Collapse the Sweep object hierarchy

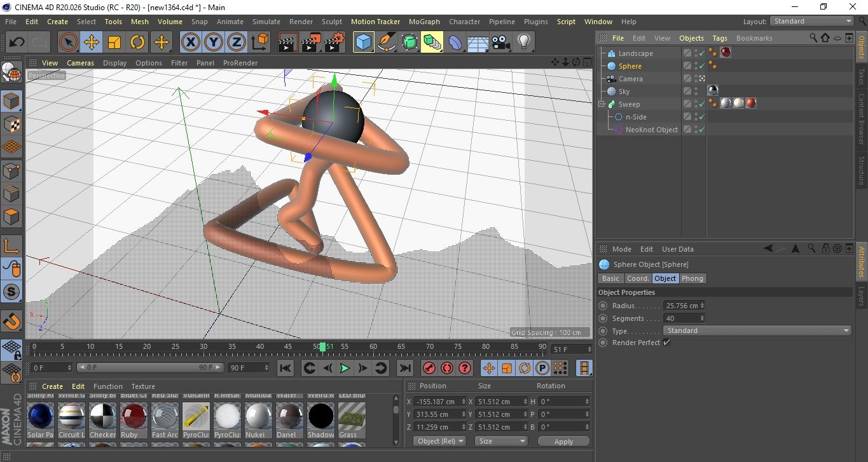point(602,104)
